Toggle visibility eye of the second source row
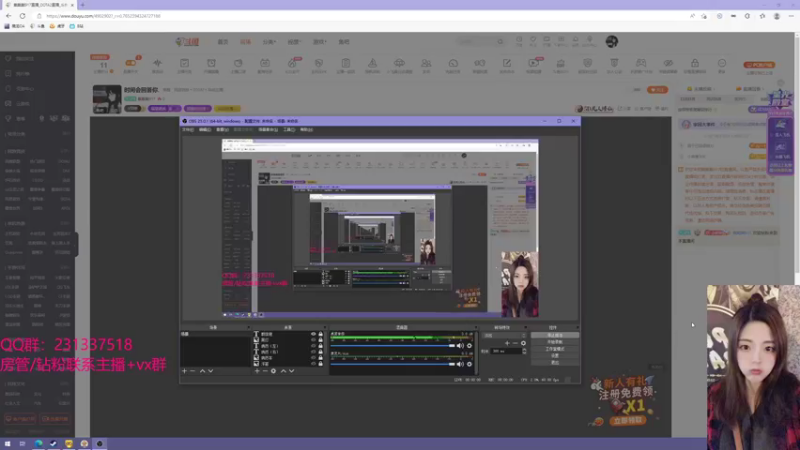Image resolution: width=800 pixels, height=450 pixels. click(x=313, y=340)
